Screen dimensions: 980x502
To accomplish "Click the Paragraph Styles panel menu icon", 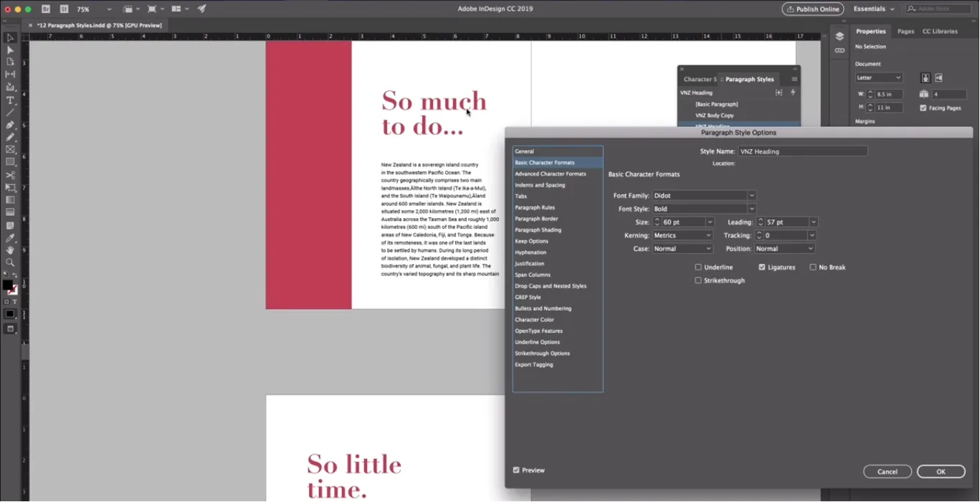I will (x=794, y=79).
